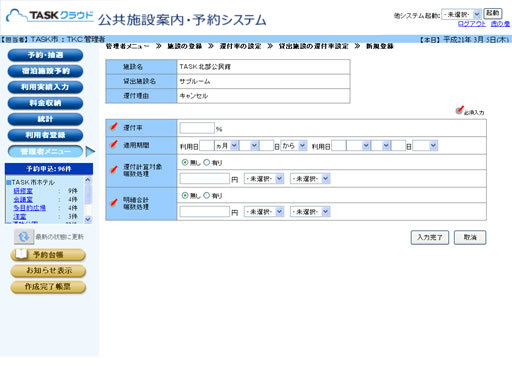The image size is (512, 384).
Task: Click the 取消 cancel button
Action: tap(470, 237)
